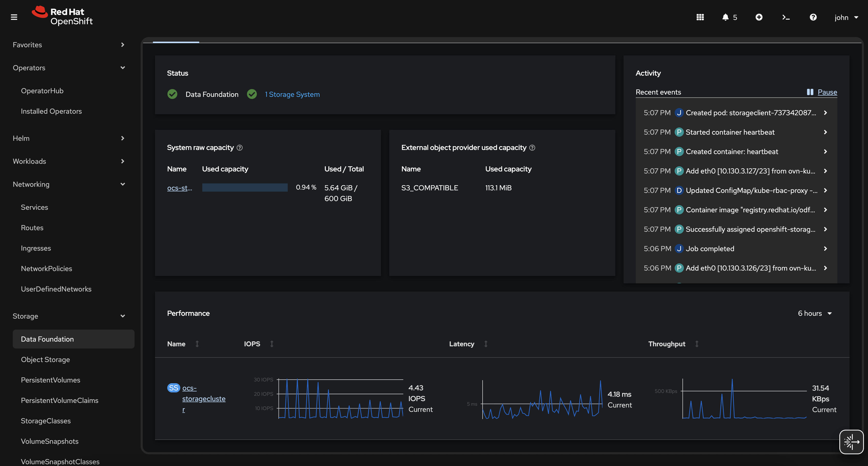Click the Throughput sparkline chart
This screenshot has width=868, height=466.
(x=744, y=399)
